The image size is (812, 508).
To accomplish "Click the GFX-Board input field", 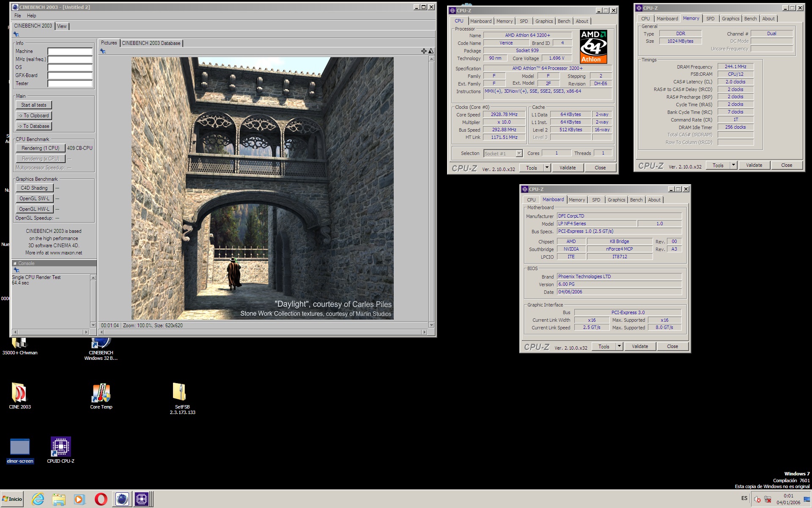I will (x=70, y=75).
